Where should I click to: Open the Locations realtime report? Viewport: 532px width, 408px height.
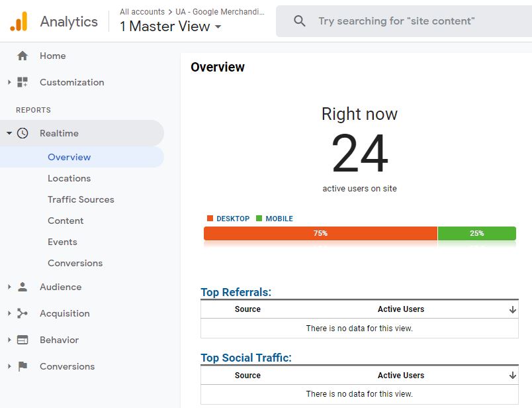(69, 178)
